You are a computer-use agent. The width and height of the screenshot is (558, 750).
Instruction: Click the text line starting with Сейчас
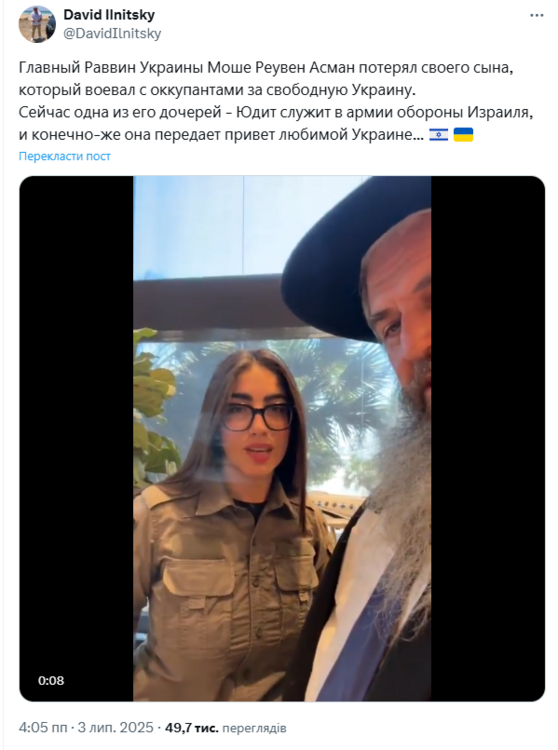[276, 112]
